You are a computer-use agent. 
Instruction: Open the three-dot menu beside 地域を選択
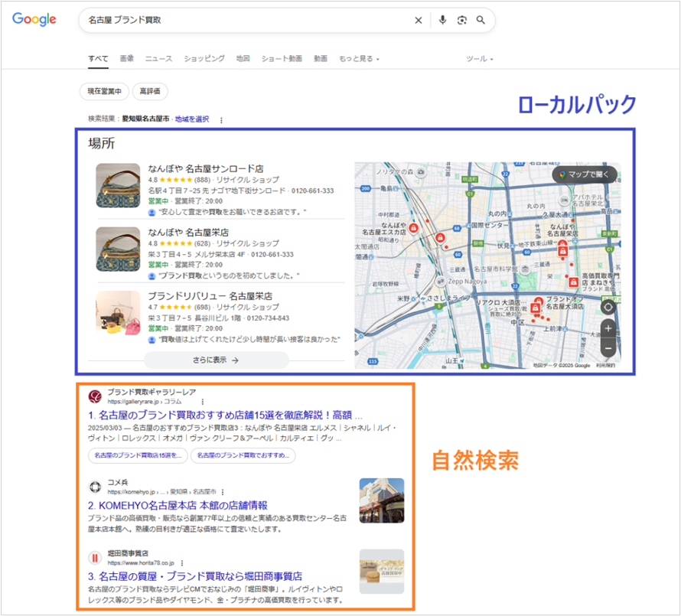221,120
